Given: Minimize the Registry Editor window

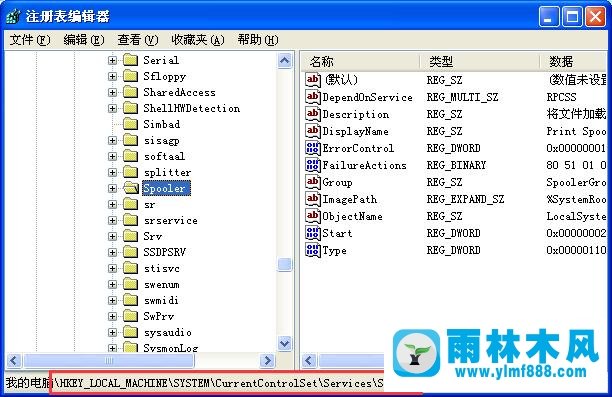Looking at the screenshot, I should pyautogui.click(x=549, y=17).
